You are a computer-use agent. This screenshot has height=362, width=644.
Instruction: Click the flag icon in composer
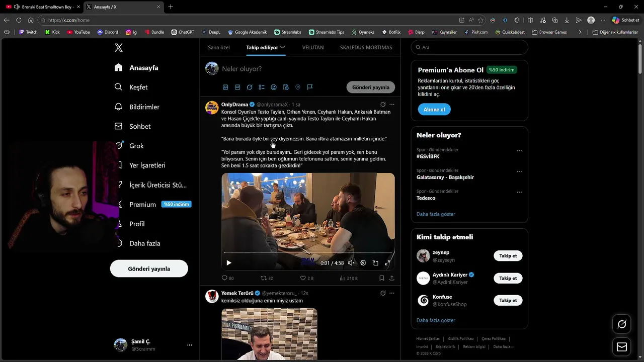click(310, 87)
